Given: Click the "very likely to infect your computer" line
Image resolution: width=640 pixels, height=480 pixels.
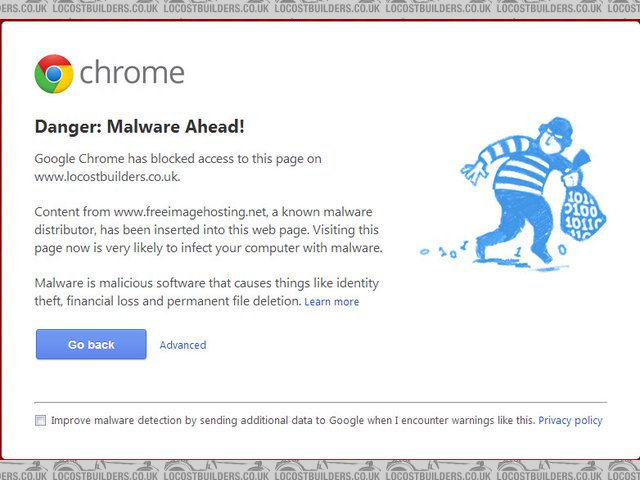Looking at the screenshot, I should coord(209,247).
